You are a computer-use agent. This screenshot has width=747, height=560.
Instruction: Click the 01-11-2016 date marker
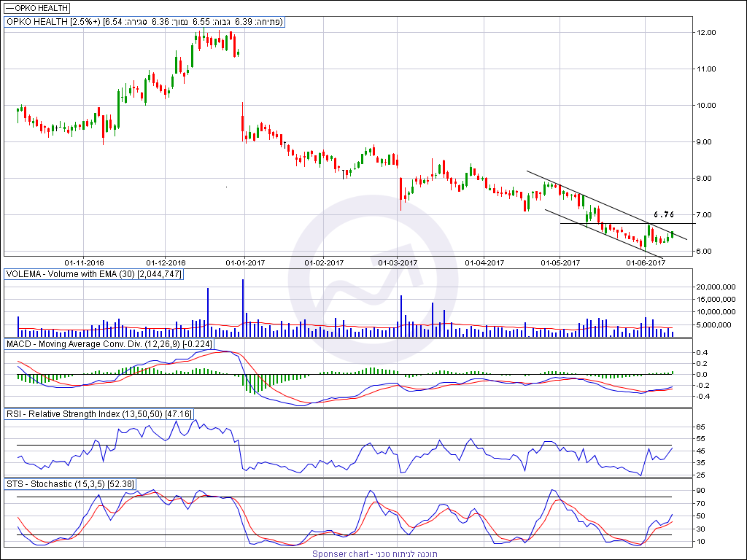click(x=84, y=262)
